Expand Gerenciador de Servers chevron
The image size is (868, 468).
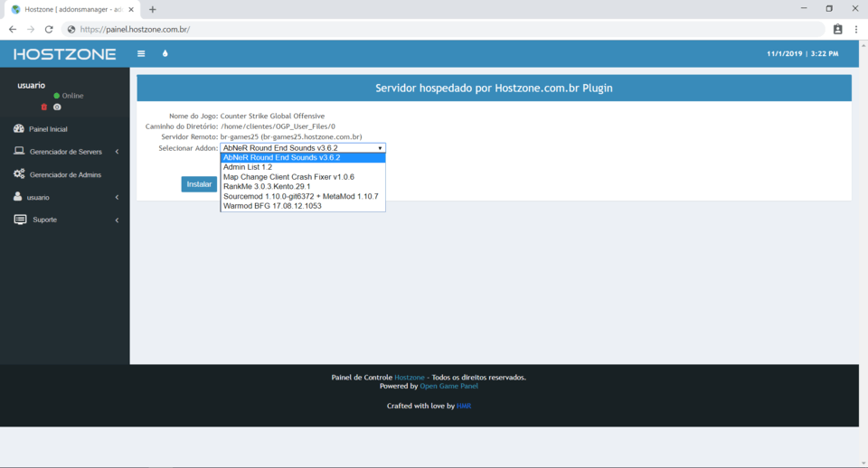[117, 152]
